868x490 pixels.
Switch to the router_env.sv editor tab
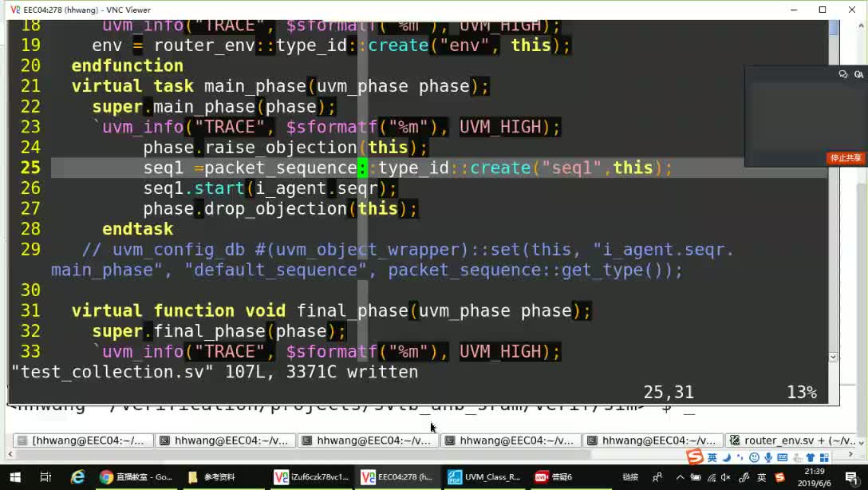(x=791, y=441)
